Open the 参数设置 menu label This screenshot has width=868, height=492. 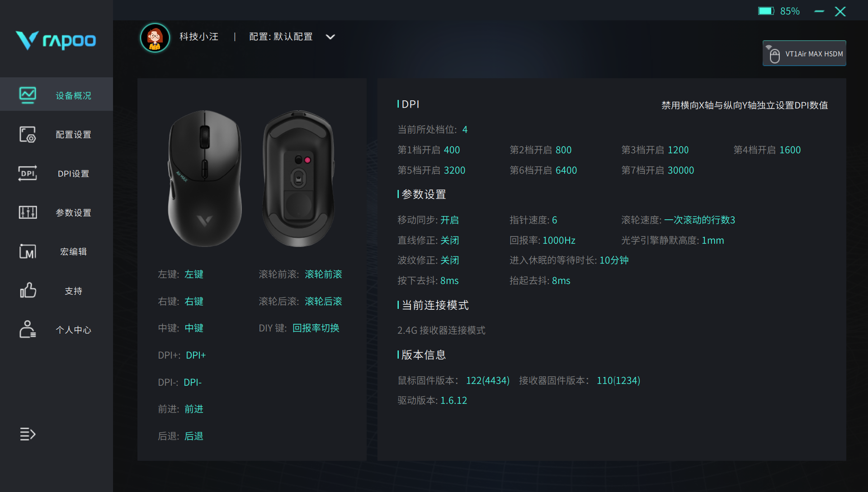[73, 213]
